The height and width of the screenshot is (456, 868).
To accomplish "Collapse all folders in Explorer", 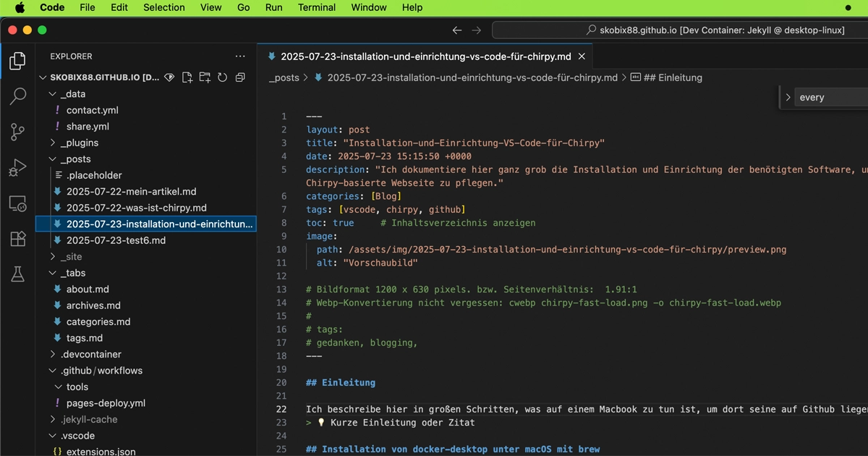I will point(240,77).
